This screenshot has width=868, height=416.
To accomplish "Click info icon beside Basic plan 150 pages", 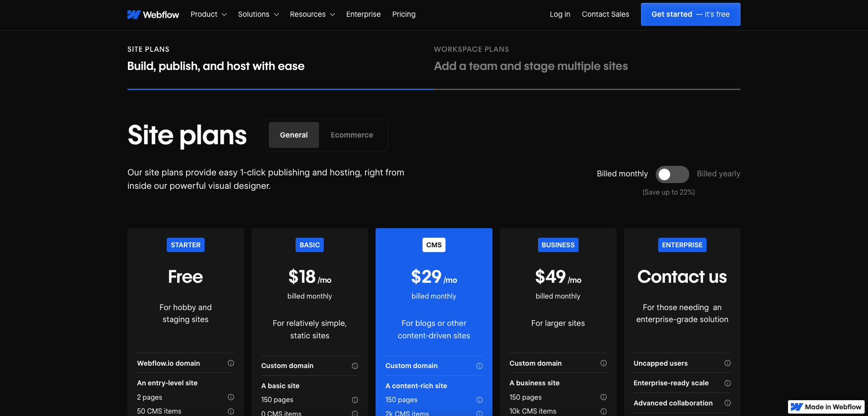I will [355, 400].
